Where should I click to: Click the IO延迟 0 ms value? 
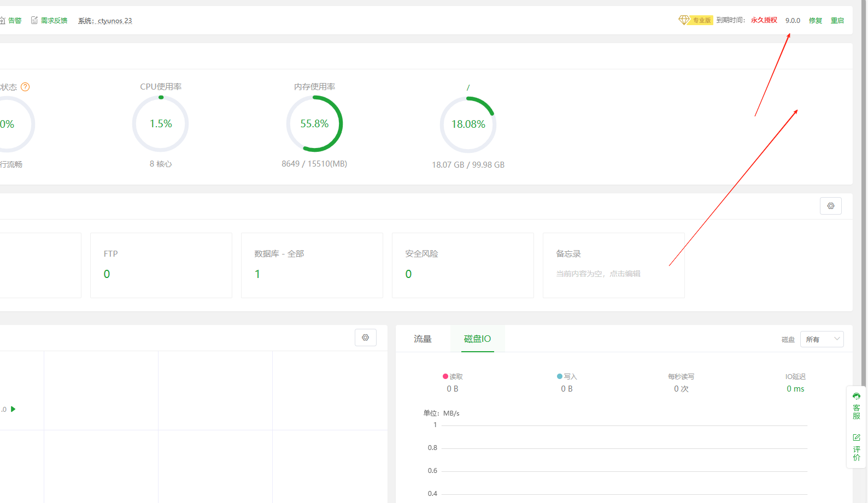[795, 389]
